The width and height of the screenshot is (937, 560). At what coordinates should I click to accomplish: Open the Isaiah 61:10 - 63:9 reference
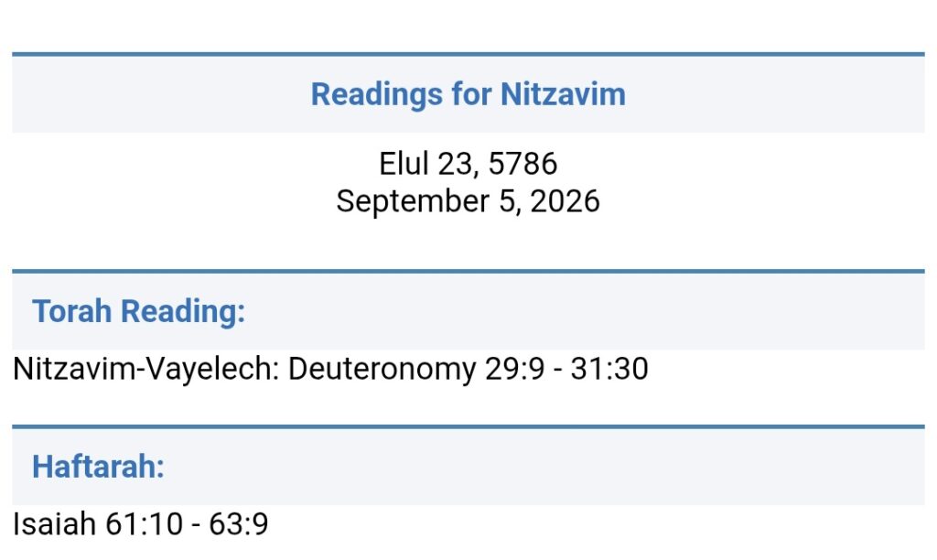(x=140, y=524)
